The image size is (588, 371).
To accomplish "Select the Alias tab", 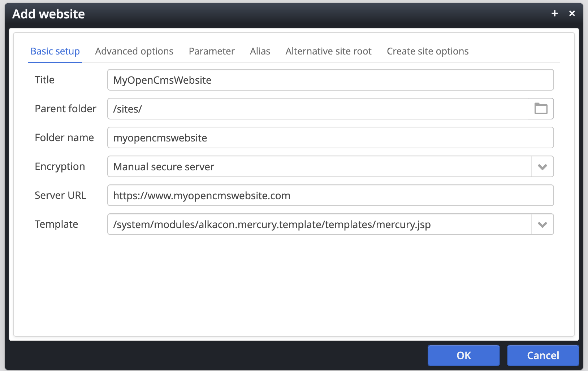I will pyautogui.click(x=260, y=51).
